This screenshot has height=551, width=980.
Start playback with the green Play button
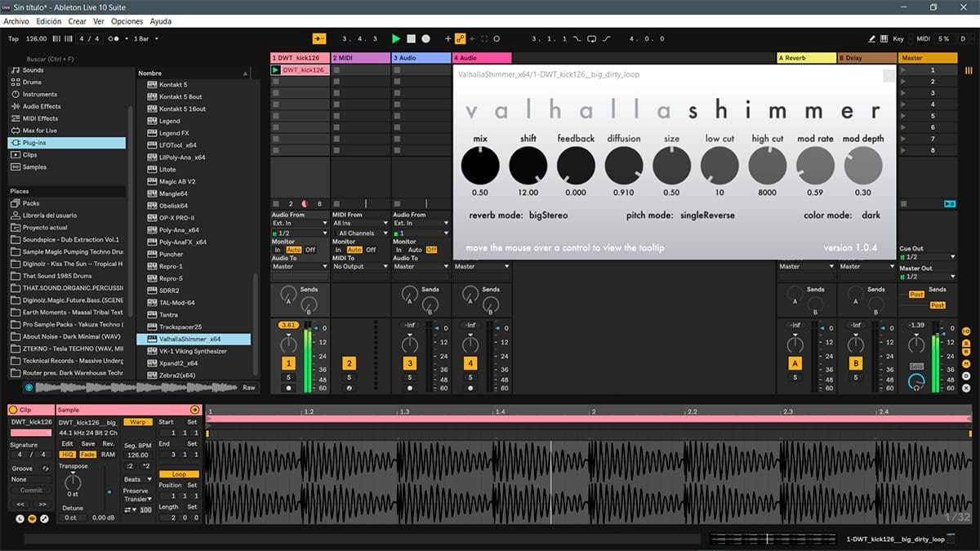click(x=396, y=38)
